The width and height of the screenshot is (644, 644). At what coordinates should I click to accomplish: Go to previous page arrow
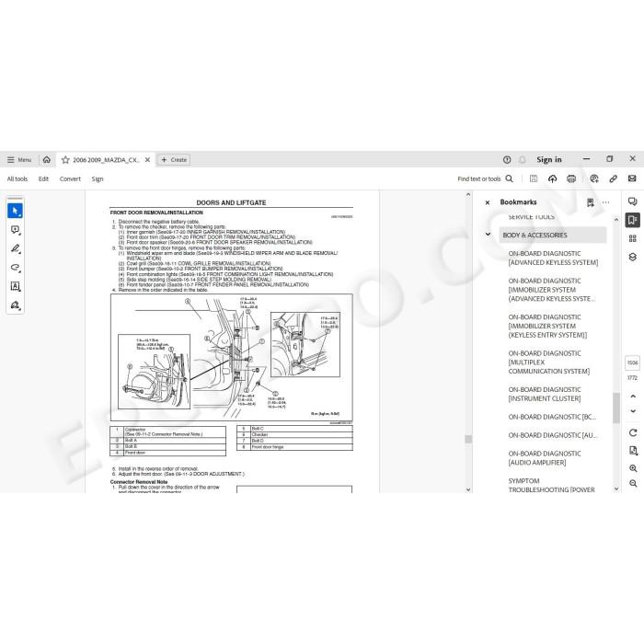633,397
